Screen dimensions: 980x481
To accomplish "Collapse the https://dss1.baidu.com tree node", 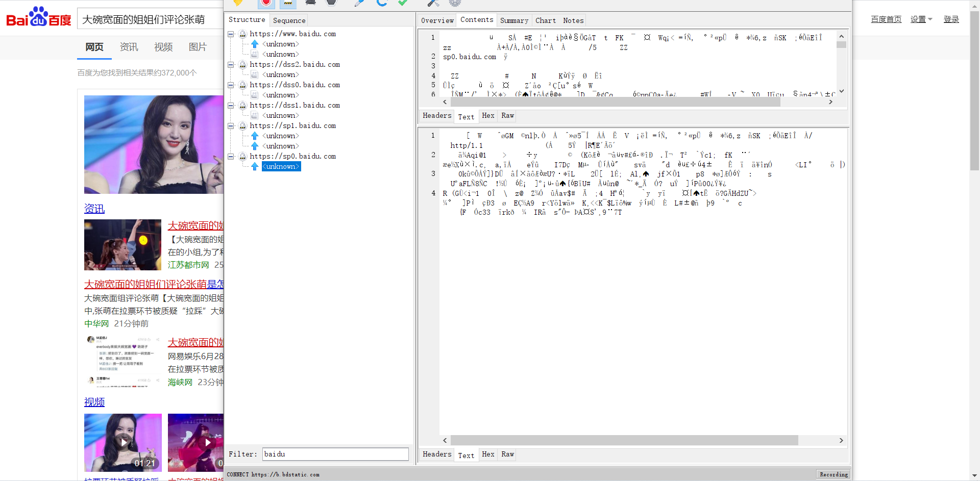I will (231, 106).
